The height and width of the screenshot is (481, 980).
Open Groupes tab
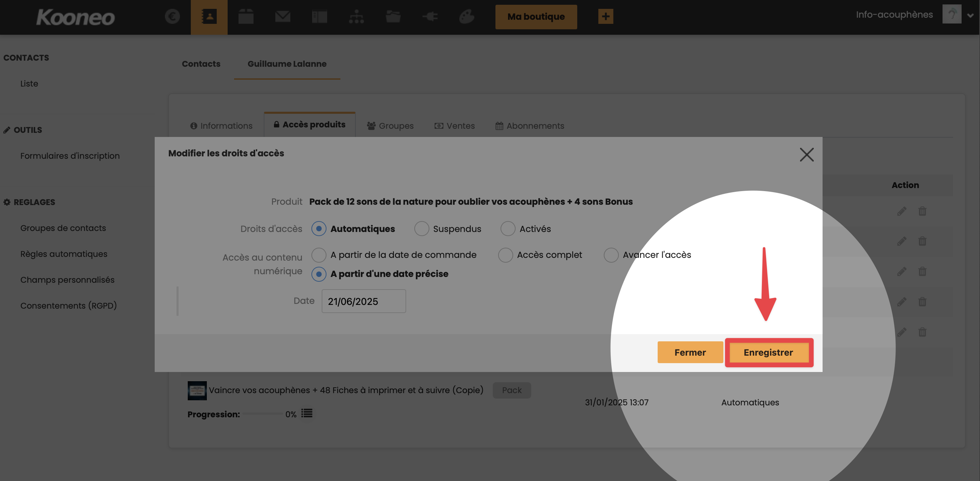click(390, 126)
